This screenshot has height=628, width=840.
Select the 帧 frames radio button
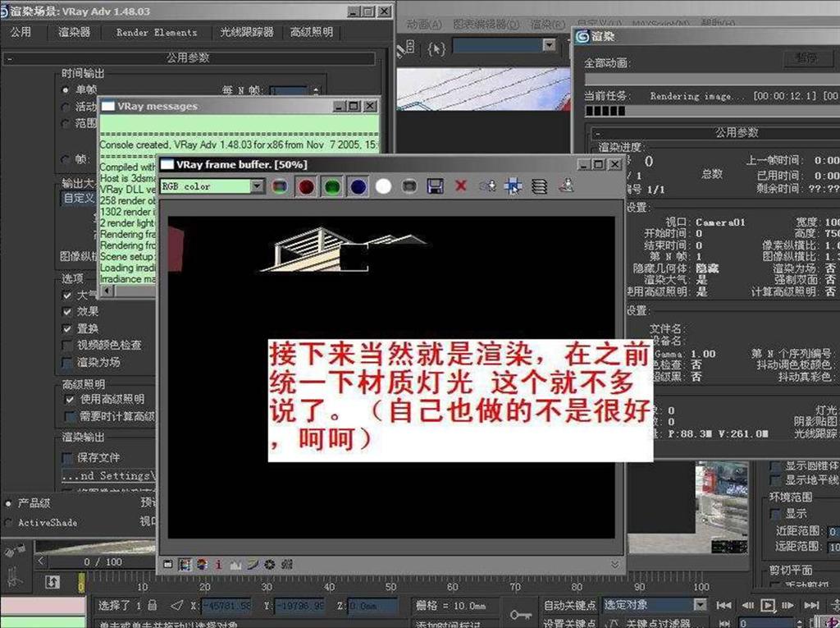66,159
